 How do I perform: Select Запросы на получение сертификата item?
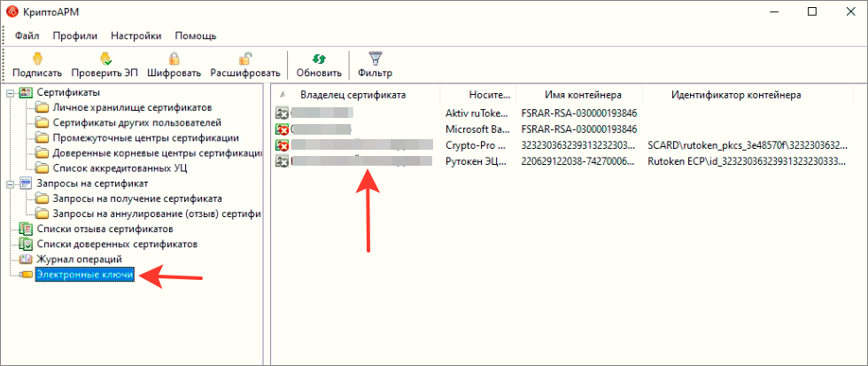[138, 199]
